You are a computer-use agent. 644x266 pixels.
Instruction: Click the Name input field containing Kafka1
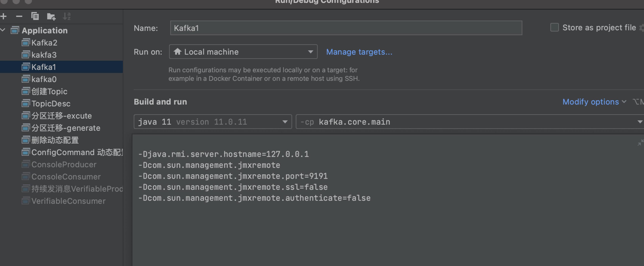pos(346,28)
